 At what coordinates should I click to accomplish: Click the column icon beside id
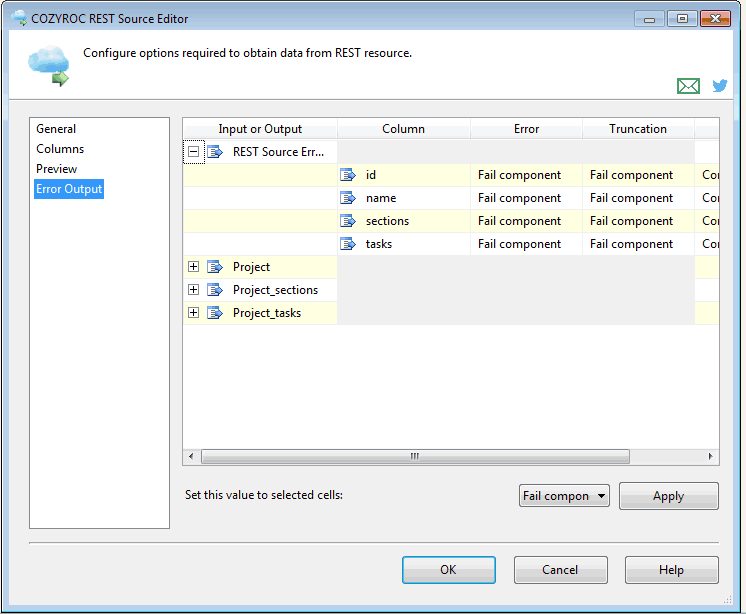(x=348, y=175)
